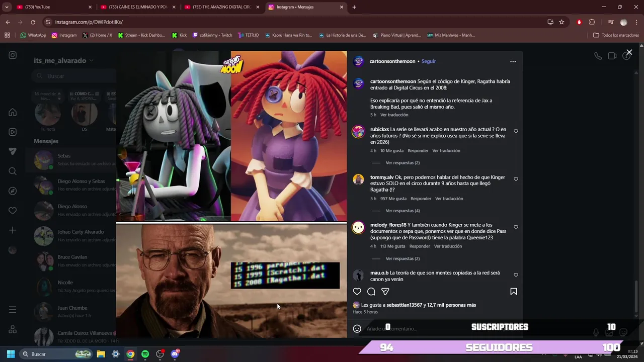
Task: Close the post overlay with the X
Action: (x=629, y=52)
